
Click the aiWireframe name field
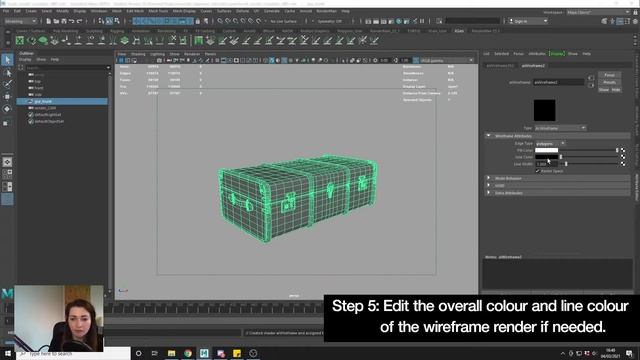(x=558, y=82)
